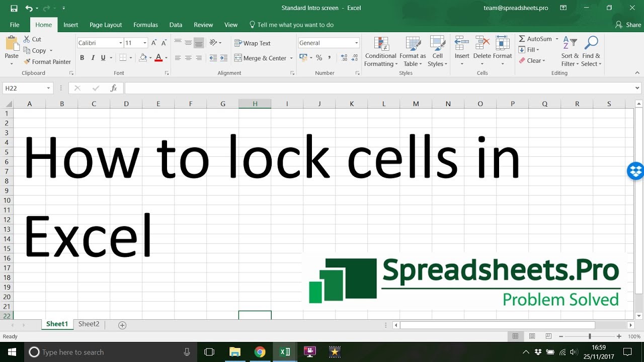The height and width of the screenshot is (362, 644).
Task: Open the font size 11 dropdown
Action: 145,43
